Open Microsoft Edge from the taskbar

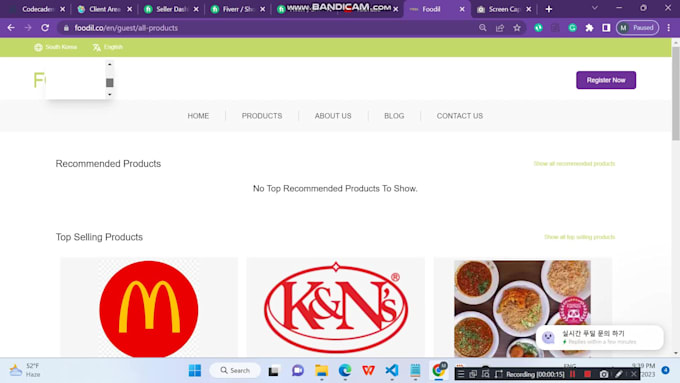pos(345,371)
